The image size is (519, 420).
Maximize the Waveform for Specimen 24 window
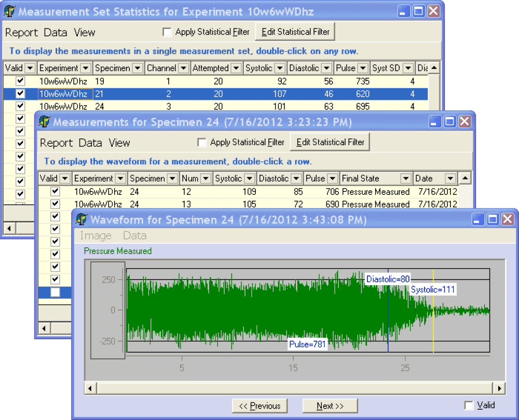click(x=492, y=219)
